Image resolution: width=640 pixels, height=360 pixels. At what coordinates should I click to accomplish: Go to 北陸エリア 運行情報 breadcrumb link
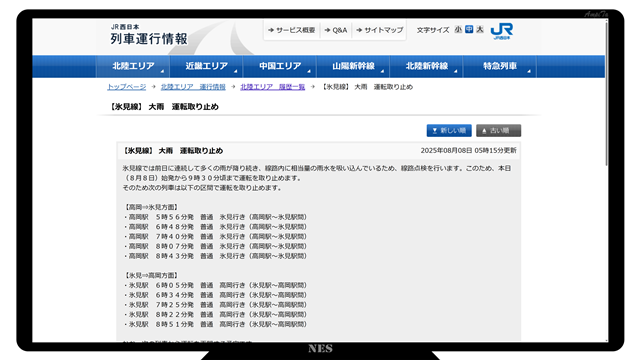(193, 87)
